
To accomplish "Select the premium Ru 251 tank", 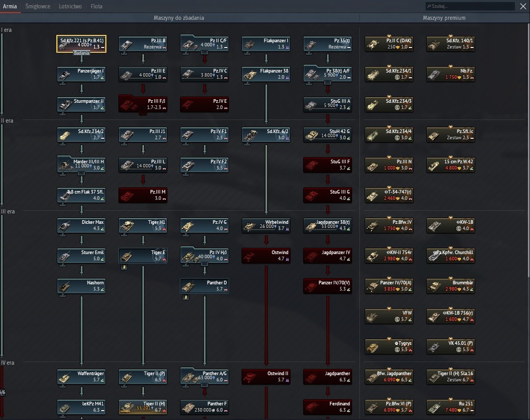I will tap(451, 407).
